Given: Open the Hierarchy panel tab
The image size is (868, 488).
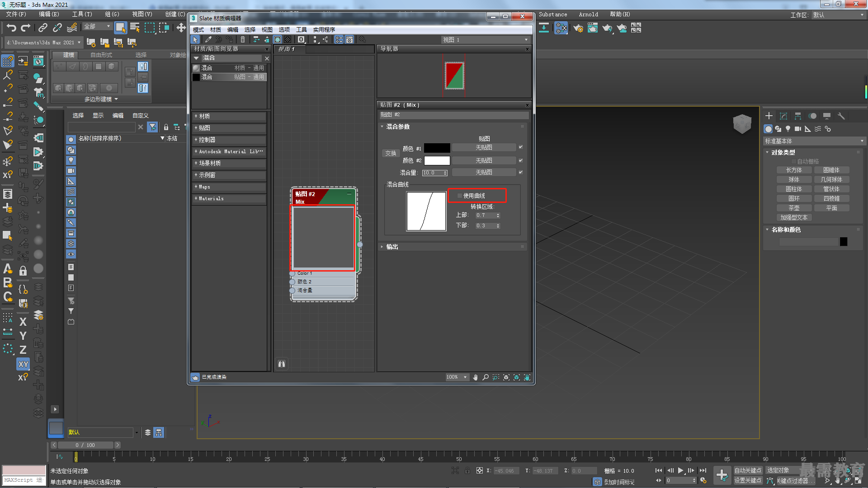Looking at the screenshot, I should (798, 116).
